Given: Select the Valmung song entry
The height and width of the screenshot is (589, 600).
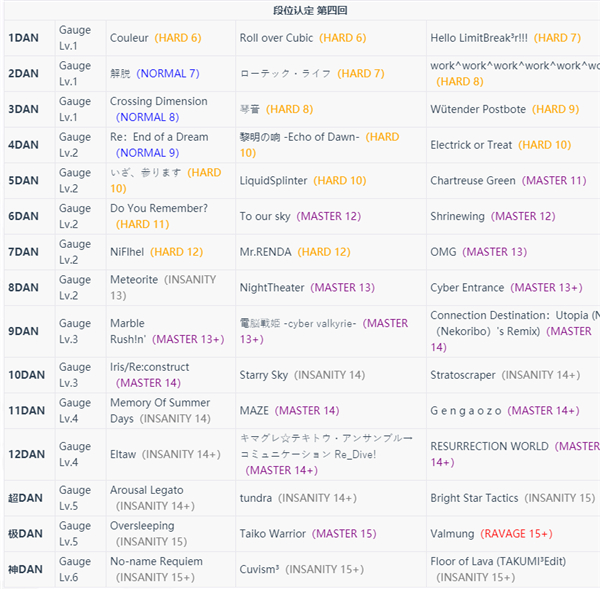Looking at the screenshot, I should (x=452, y=534).
